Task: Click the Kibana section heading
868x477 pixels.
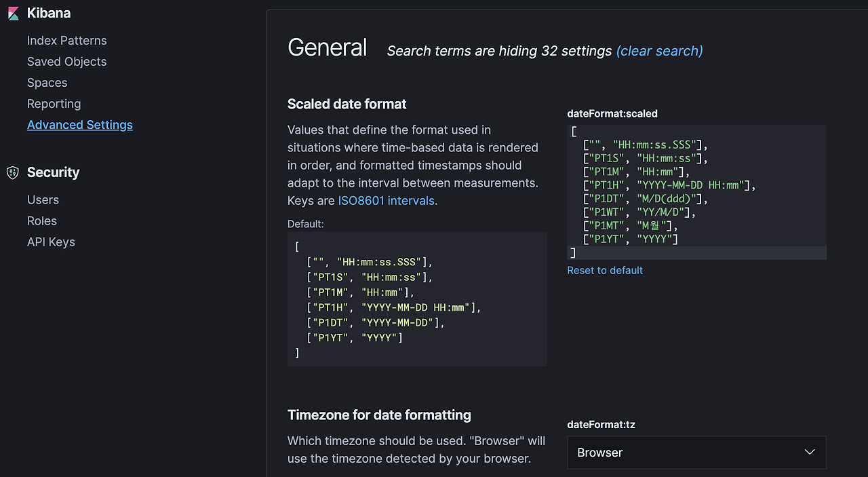Action: (49, 13)
